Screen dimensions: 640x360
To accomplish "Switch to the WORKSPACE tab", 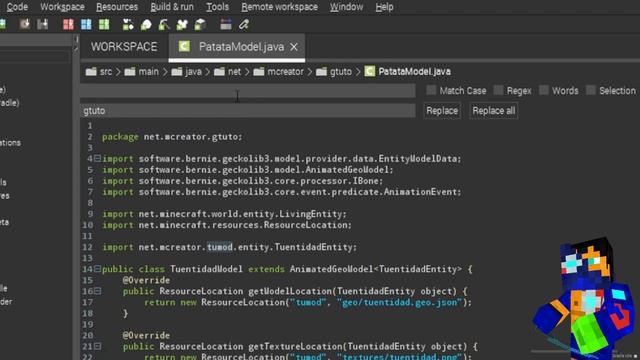I will (x=124, y=47).
